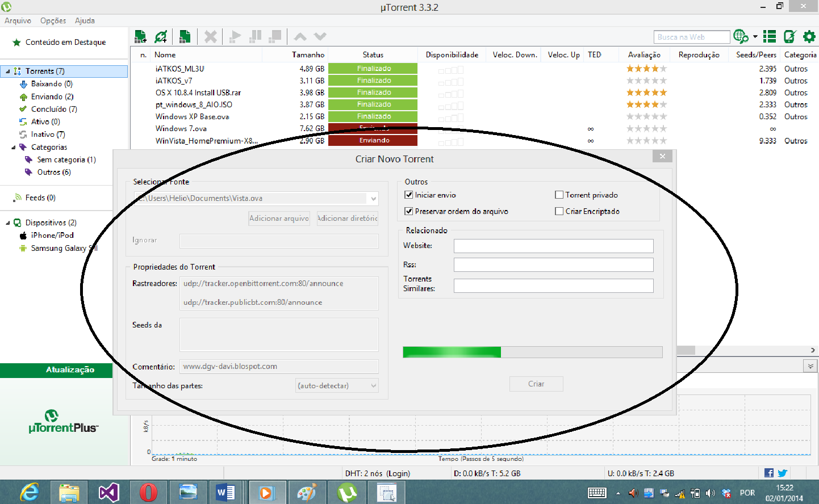Screen dimensions: 819x504
Task: Click the Twitter icon in status bar
Action: tap(783, 473)
